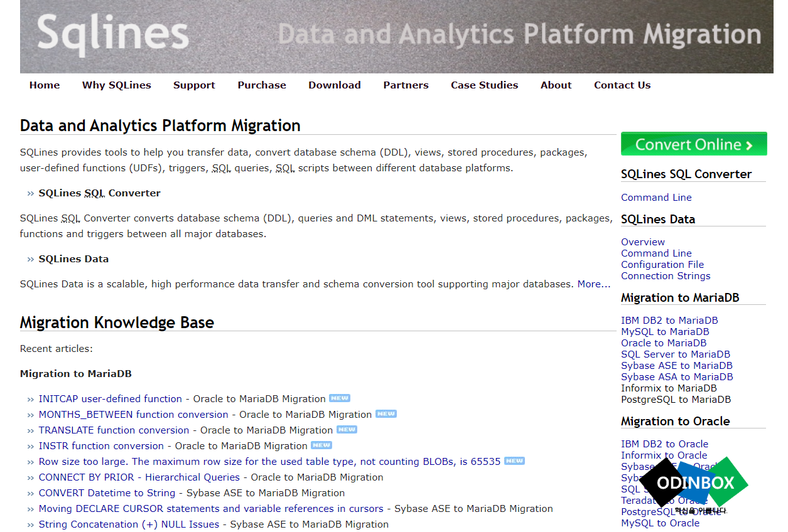The image size is (788, 532).
Task: Open Command Line under SQLines SQL Converter sidebar
Action: tap(656, 198)
